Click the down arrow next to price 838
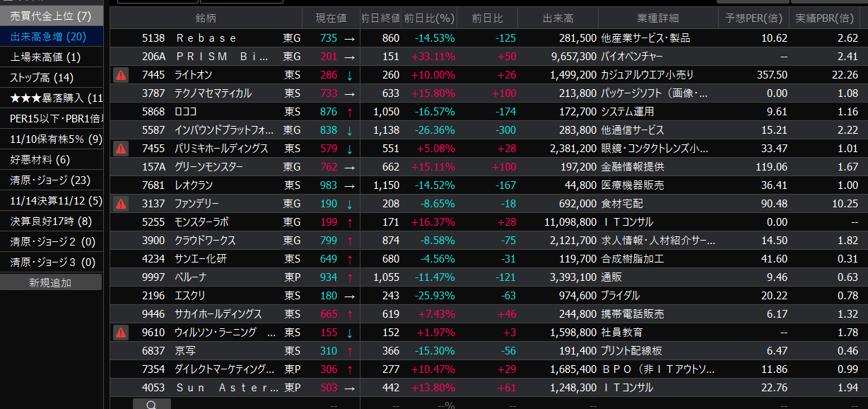Viewport: 868px width, 409px height. 349,130
